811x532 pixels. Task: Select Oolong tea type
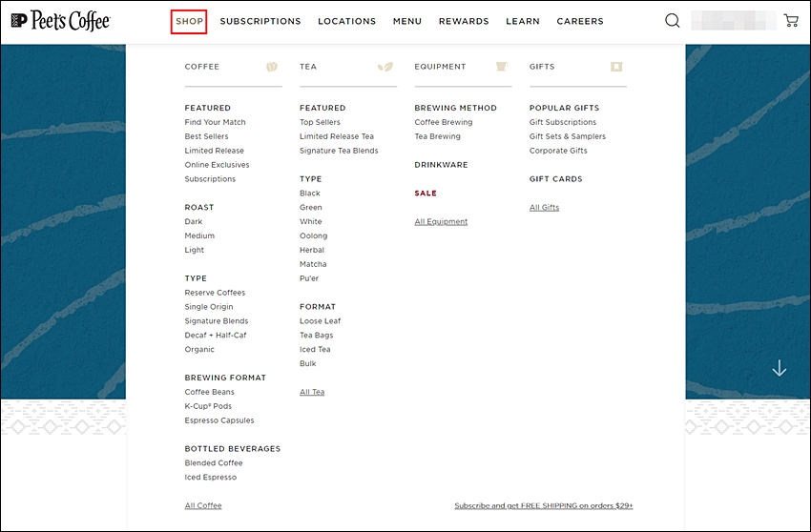tap(314, 235)
